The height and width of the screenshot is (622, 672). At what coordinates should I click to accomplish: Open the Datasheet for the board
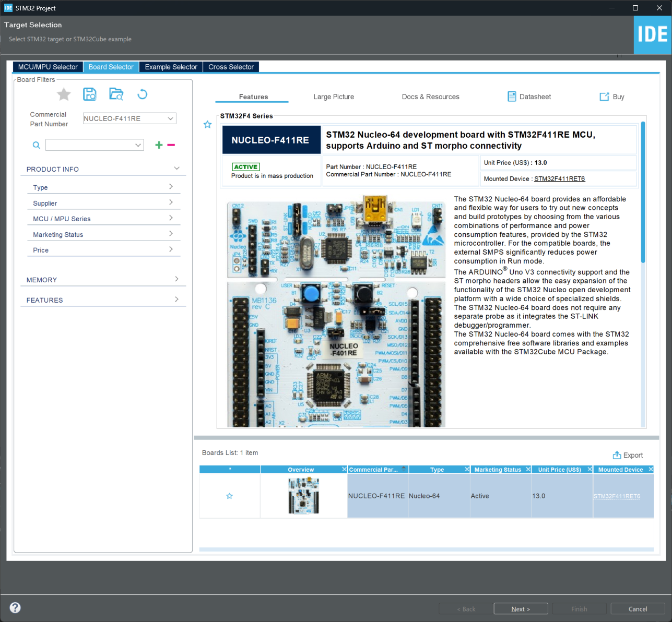pos(529,97)
